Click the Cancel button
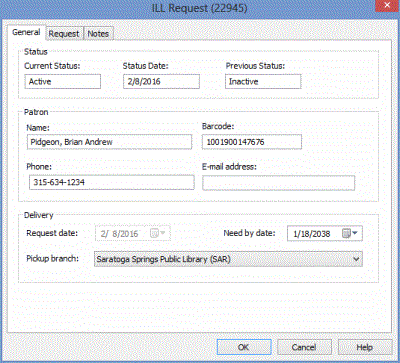This screenshot has height=363, width=400. 304,347
